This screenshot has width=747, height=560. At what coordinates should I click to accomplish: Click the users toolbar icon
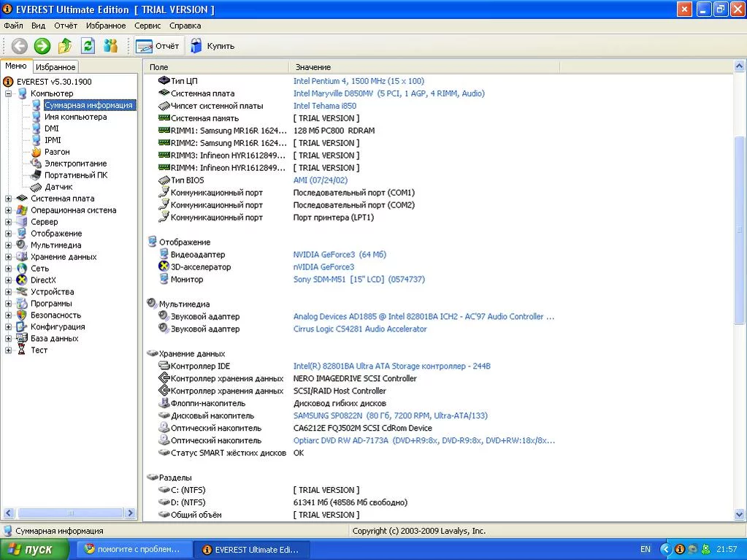(x=110, y=46)
